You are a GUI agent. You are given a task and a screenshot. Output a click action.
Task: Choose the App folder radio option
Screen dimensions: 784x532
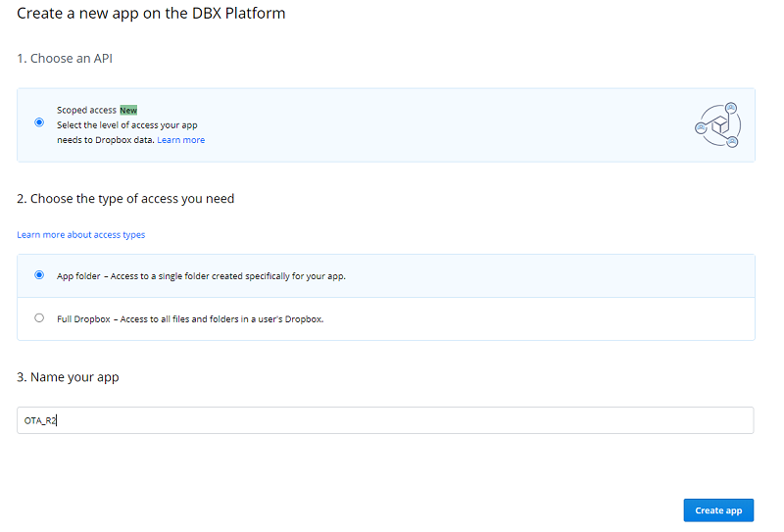point(39,275)
